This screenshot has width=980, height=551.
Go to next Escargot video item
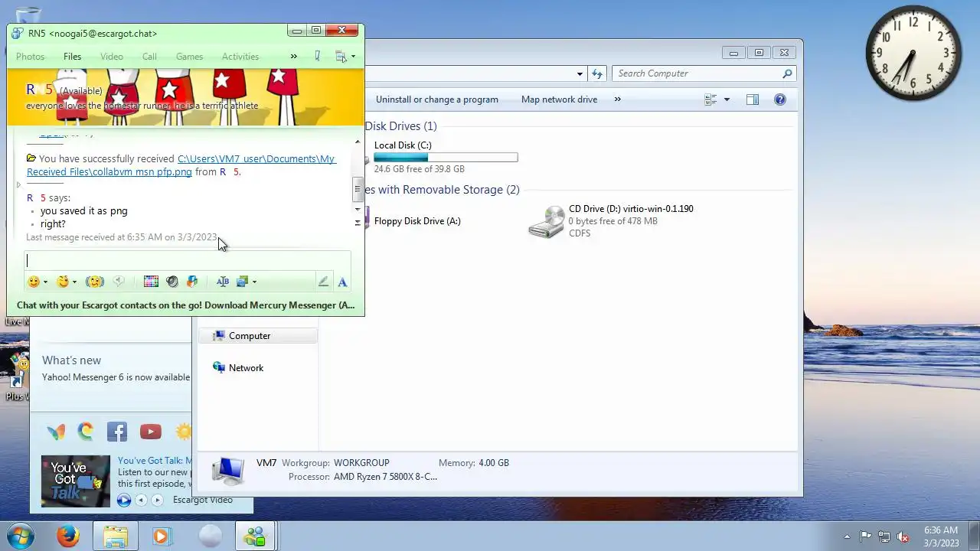click(x=157, y=500)
